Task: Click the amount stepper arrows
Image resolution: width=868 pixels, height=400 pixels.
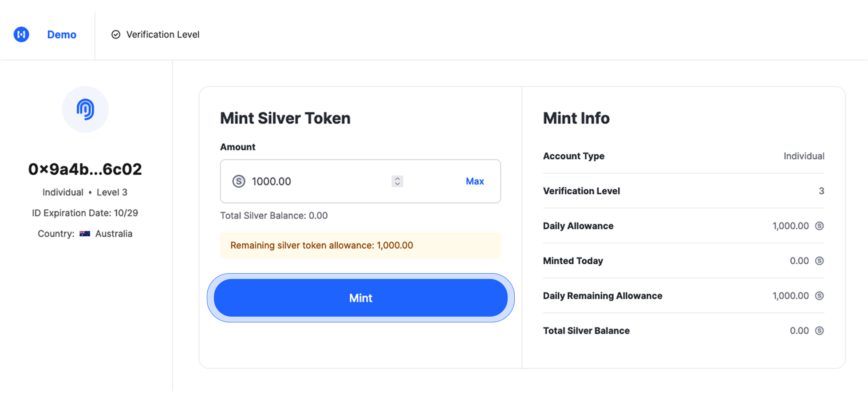Action: [x=397, y=181]
